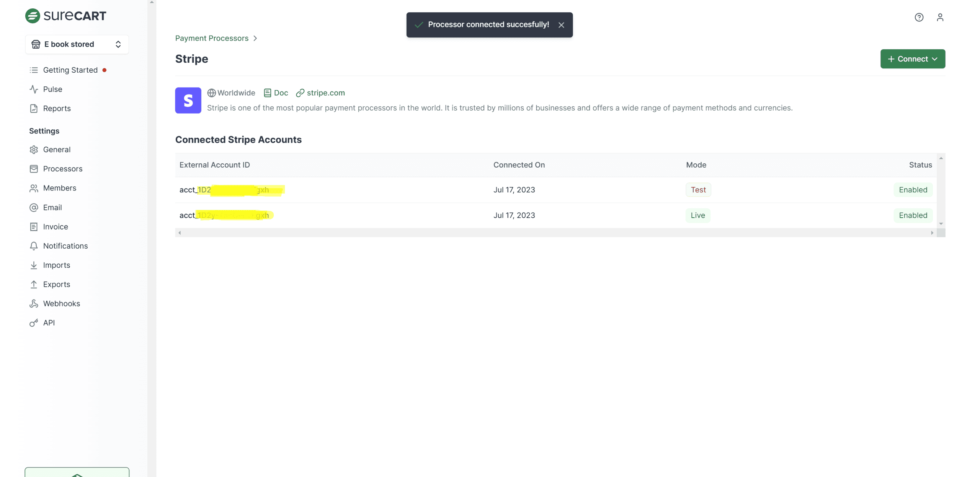
Task: Dismiss the processor connected notification
Action: tap(561, 25)
